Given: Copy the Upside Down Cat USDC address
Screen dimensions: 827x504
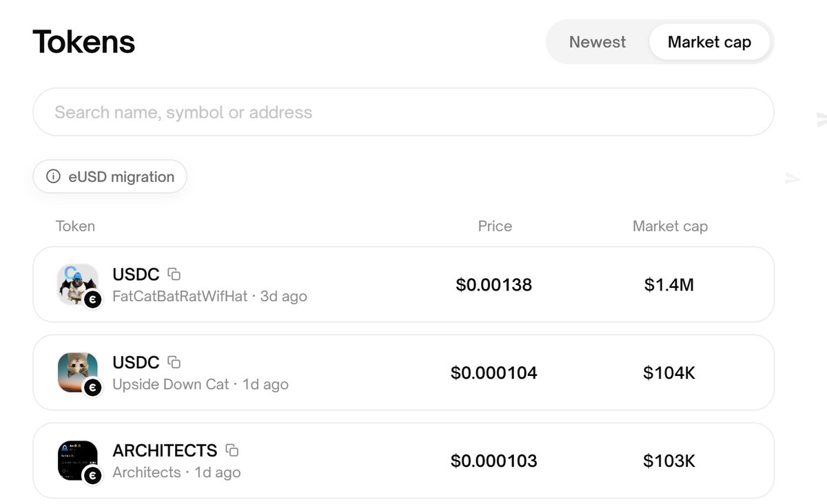Looking at the screenshot, I should coord(174,362).
